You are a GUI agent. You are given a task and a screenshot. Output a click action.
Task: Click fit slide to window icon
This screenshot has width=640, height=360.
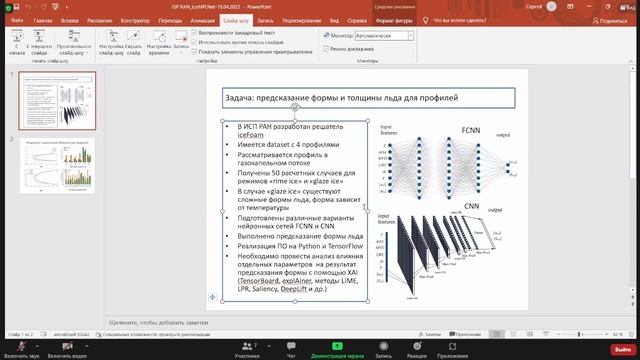click(x=631, y=334)
